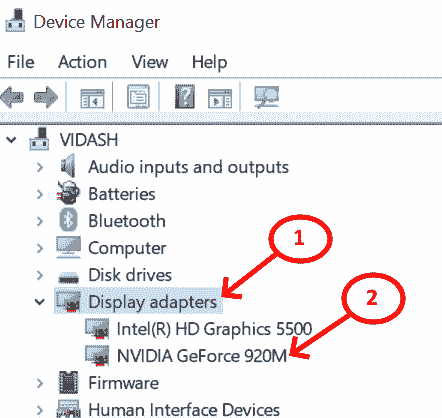Click the action pane toolbar icon
Viewport: 442px width, 418px height.
(x=220, y=98)
